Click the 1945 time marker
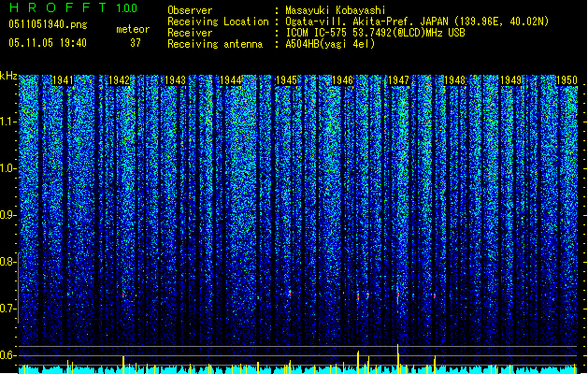The image size is (588, 374). [x=286, y=80]
